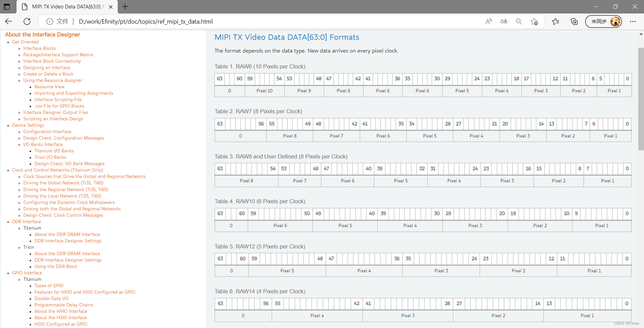
Task: Activate Read Aloud icon
Action: [x=488, y=22]
